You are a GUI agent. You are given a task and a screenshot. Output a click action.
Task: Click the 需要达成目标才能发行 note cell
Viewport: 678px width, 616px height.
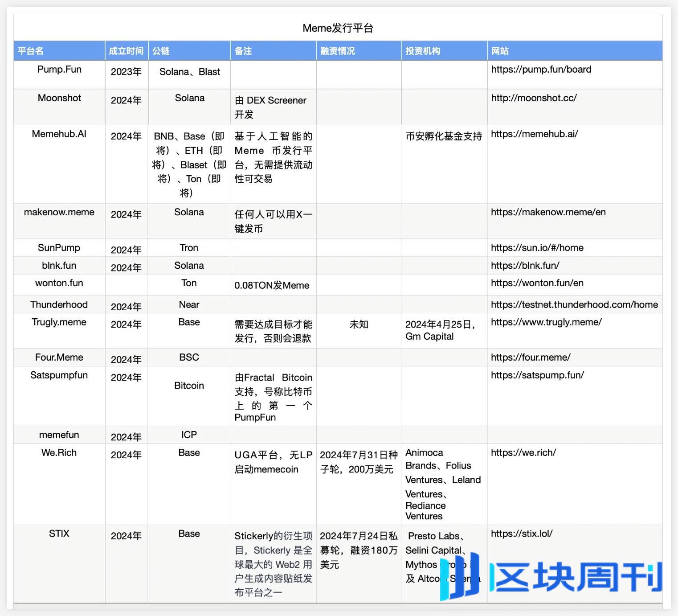(x=274, y=331)
